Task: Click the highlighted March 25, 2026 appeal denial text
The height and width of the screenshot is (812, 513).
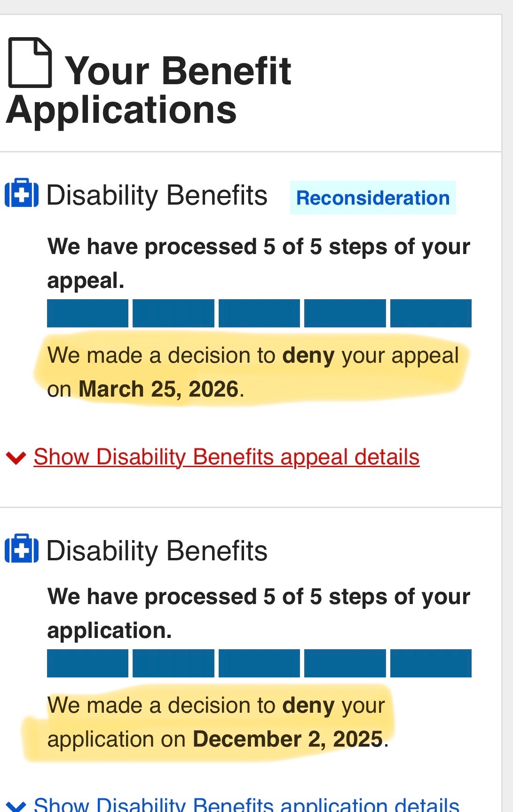Action: point(253,372)
